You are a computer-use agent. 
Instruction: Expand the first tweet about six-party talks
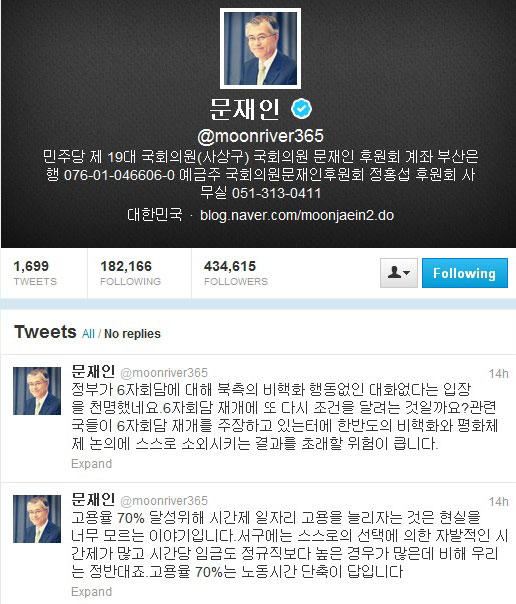coord(92,463)
